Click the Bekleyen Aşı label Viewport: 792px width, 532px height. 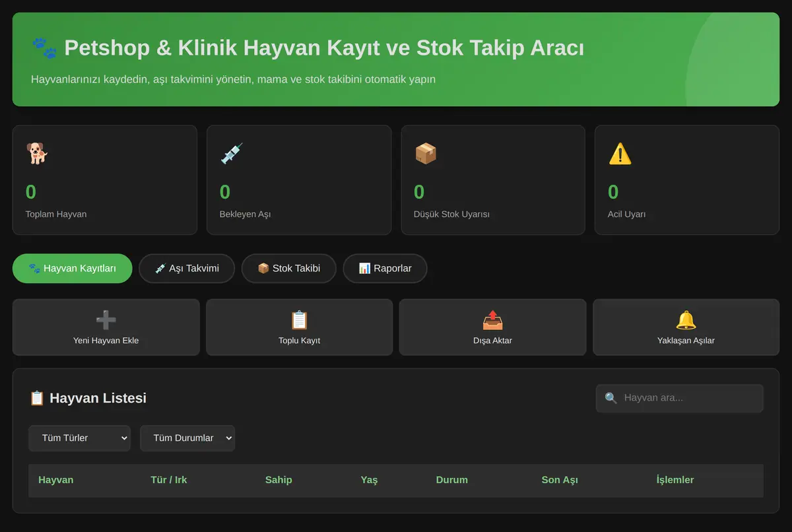click(x=246, y=214)
